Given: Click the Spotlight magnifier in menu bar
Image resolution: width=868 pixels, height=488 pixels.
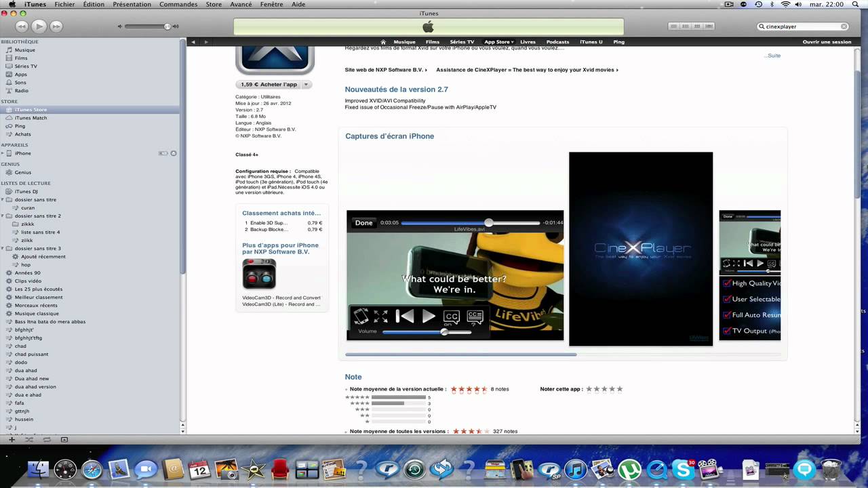Looking at the screenshot, I should click(857, 4).
